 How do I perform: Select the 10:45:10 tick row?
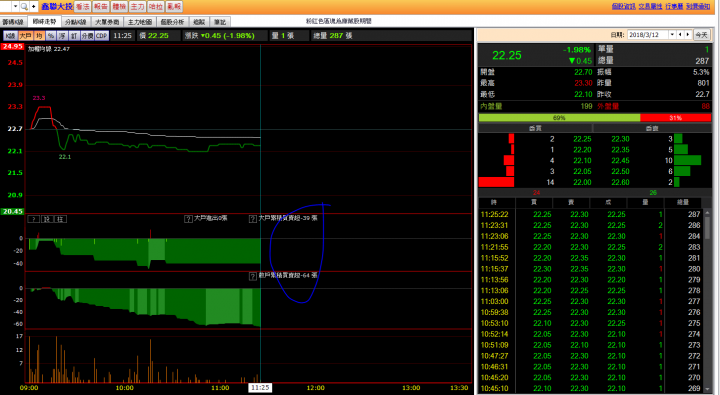(x=591, y=389)
